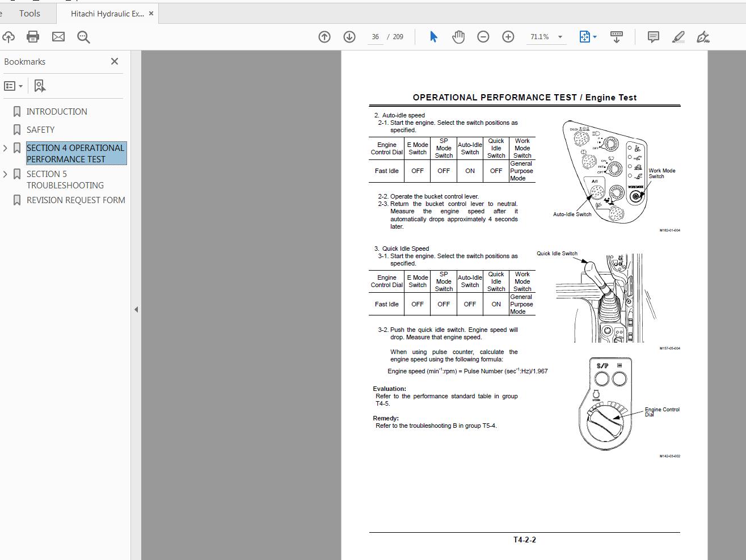Close the Hitachi Hydraulic document tab
This screenshot has height=560, width=746.
[151, 14]
